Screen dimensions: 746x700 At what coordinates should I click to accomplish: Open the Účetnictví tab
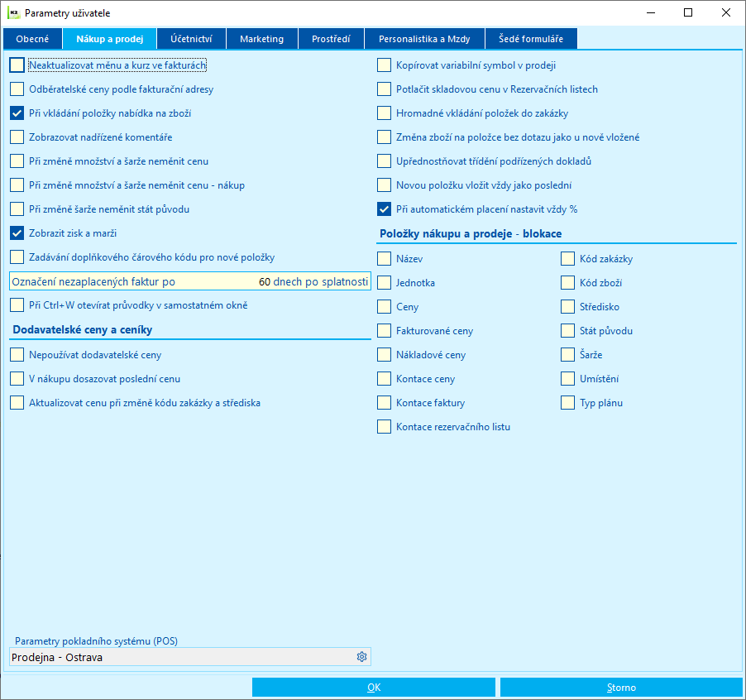[191, 39]
